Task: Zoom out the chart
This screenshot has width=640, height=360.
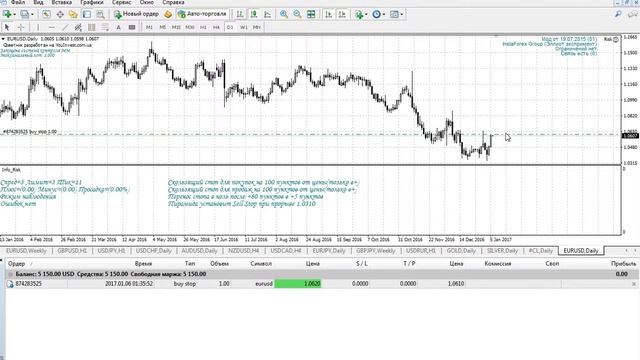Action: coord(297,14)
